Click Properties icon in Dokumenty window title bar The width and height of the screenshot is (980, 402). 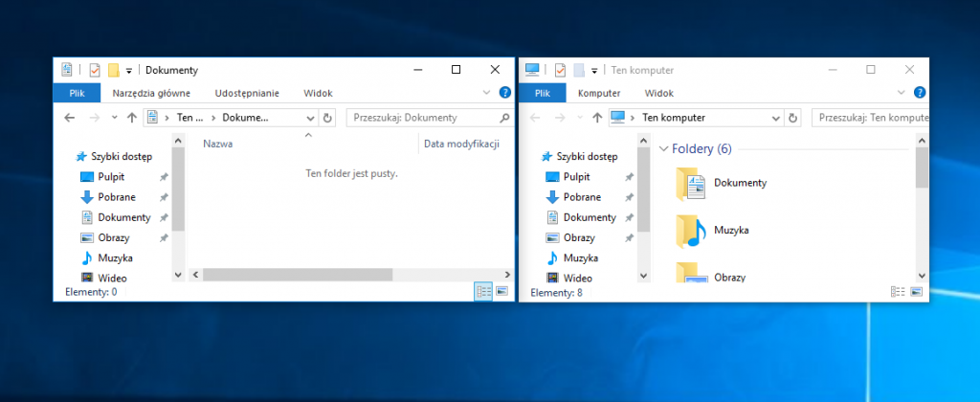coord(95,70)
